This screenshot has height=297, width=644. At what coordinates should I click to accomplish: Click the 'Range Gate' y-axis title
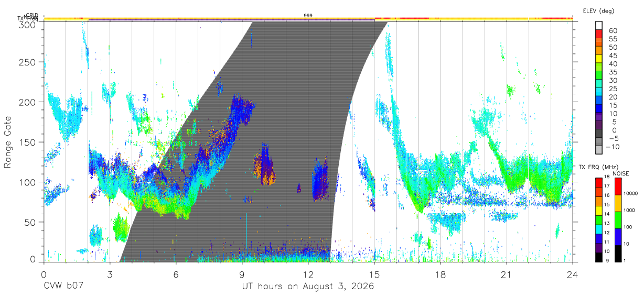(8, 142)
